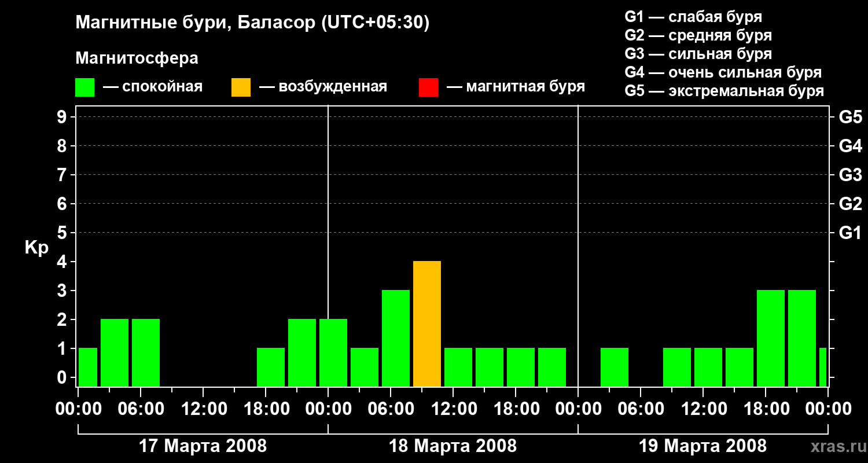Click the 'G1' label on the right axis
Viewport: 868px width, 463px height.
pyautogui.click(x=850, y=233)
